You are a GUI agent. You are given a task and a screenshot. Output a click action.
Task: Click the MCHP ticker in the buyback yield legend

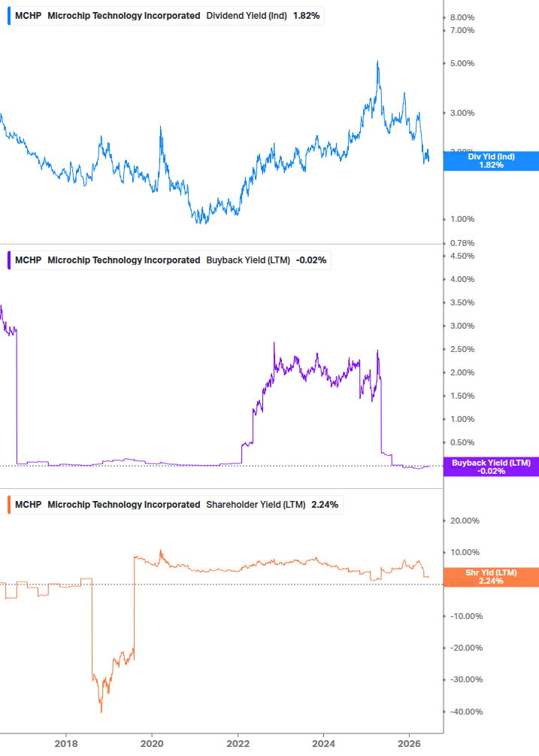point(28,260)
